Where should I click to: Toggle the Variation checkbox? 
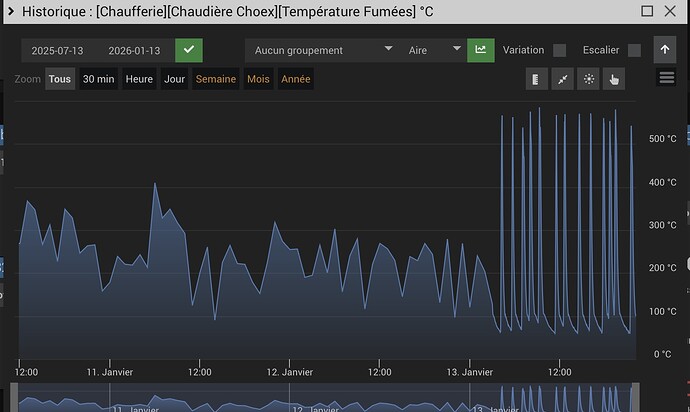(559, 50)
